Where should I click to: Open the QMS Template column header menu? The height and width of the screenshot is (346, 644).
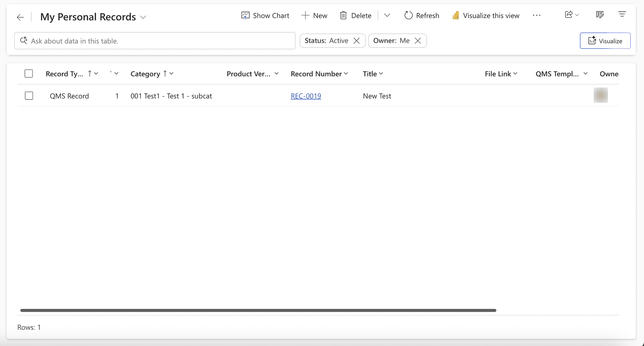click(x=562, y=74)
